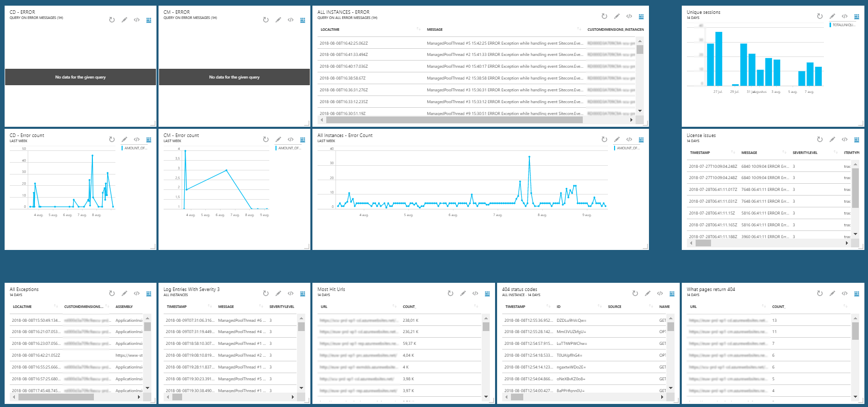
Task: Sort ALL INSTANCES - ERROR table by LOCALTIME
Action: 330,29
